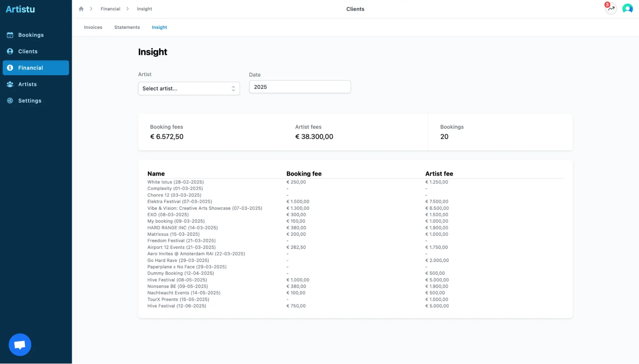Open the trending chart notifications icon
Viewport: 639px width, 364px height.
(x=611, y=9)
